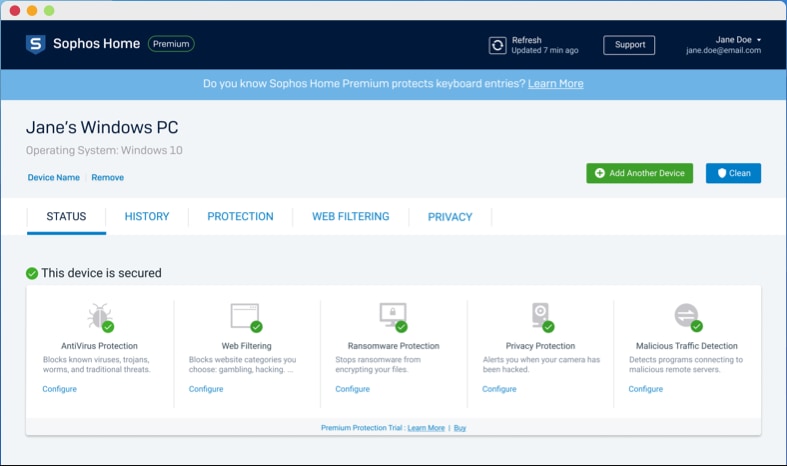Click the Ransomware Protection locked monitor icon
The image size is (787, 466).
click(393, 317)
